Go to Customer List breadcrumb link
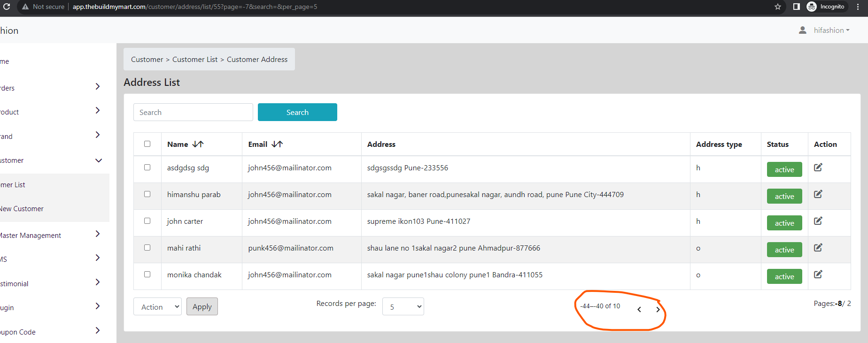This screenshot has width=868, height=343. coord(195,60)
